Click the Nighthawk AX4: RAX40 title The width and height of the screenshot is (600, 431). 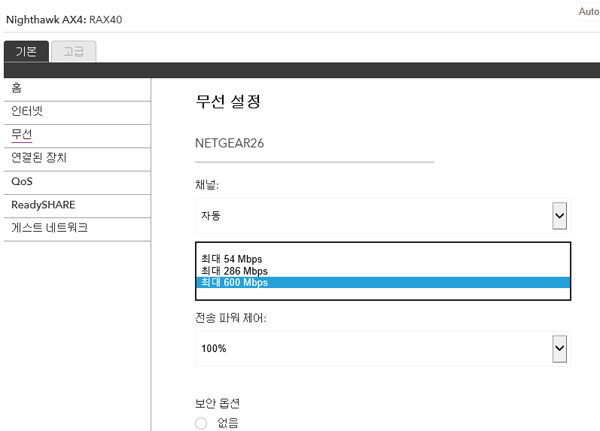64,20
